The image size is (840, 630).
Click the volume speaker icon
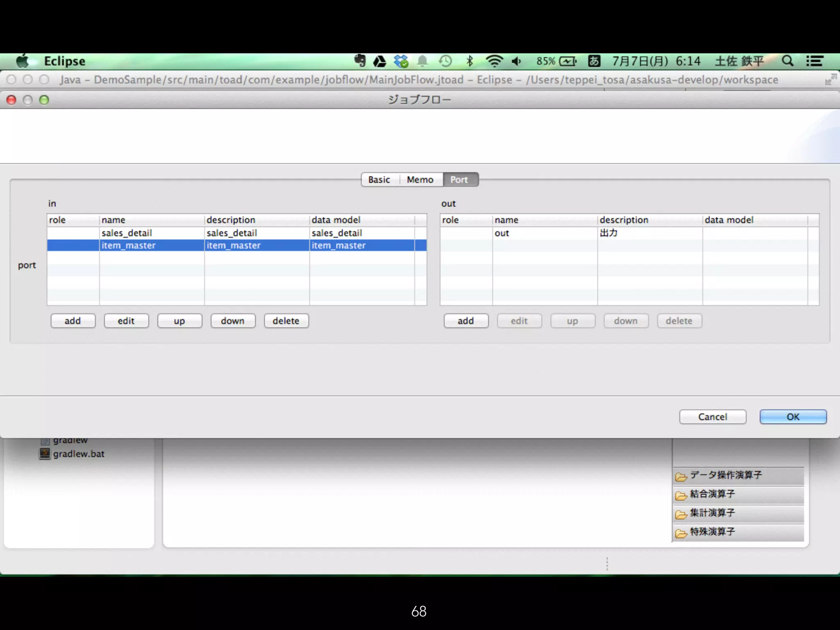516,61
